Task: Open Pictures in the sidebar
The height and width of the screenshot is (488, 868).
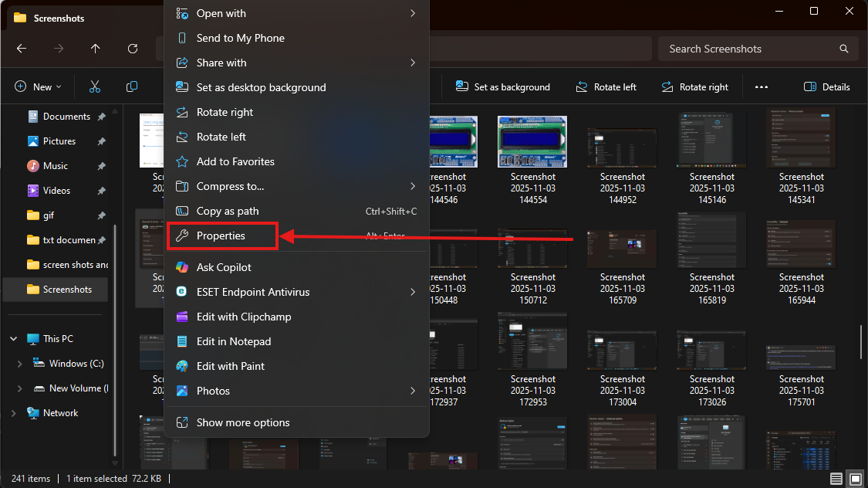Action: coord(59,141)
